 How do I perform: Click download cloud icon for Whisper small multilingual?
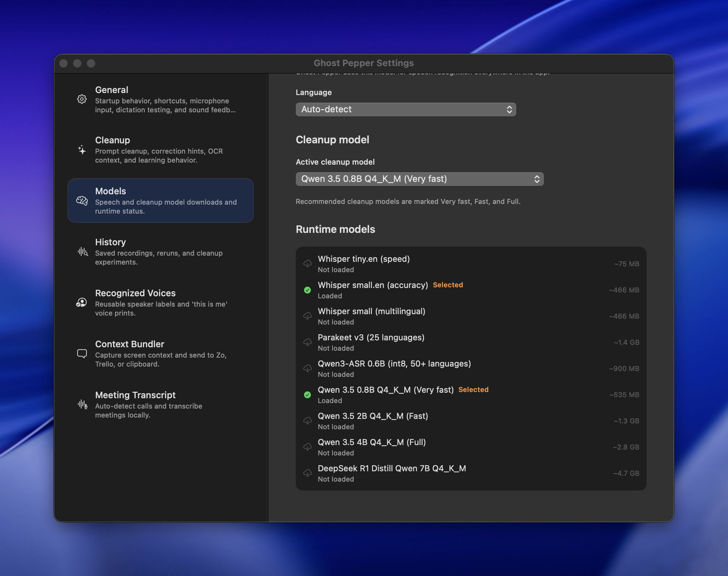click(307, 316)
